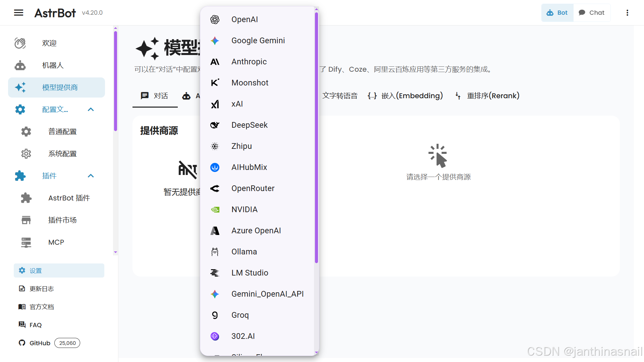Select OpenAI from the provider list

[257, 19]
